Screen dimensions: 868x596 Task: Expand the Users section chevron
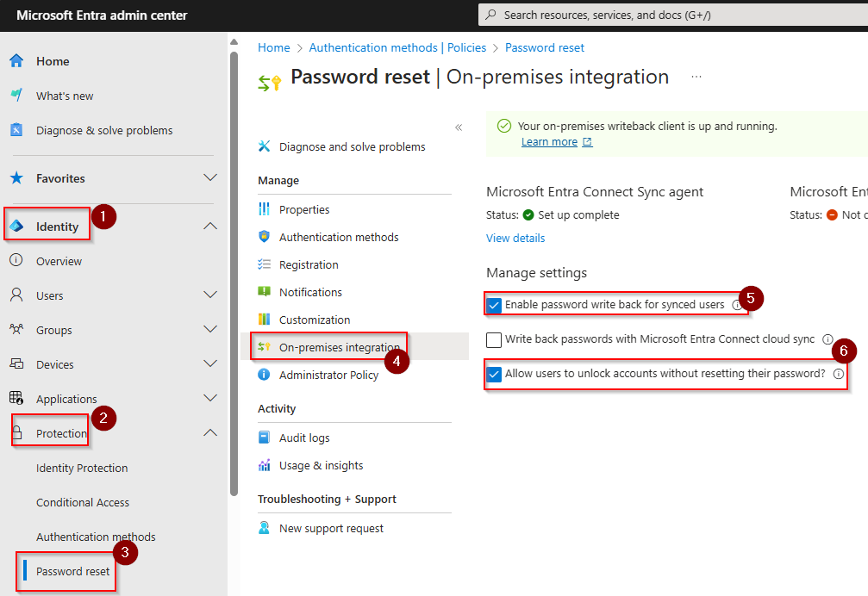(209, 295)
